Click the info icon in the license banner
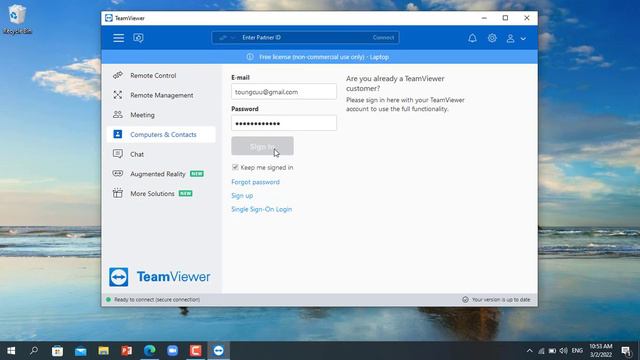640x360 pixels. click(x=250, y=57)
